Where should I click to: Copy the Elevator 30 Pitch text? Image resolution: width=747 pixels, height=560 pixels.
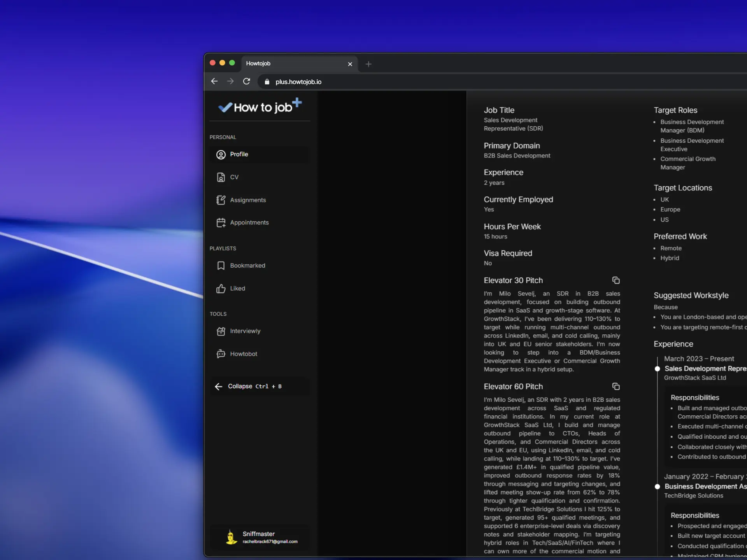[616, 280]
